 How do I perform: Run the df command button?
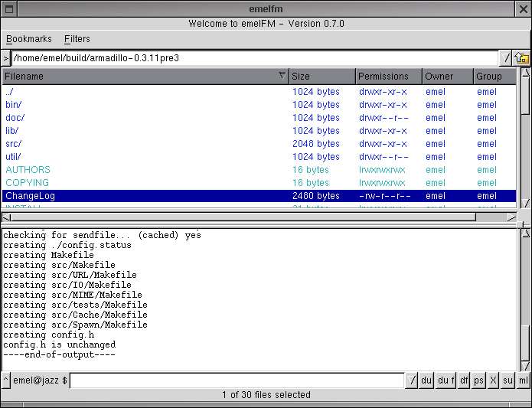464,380
